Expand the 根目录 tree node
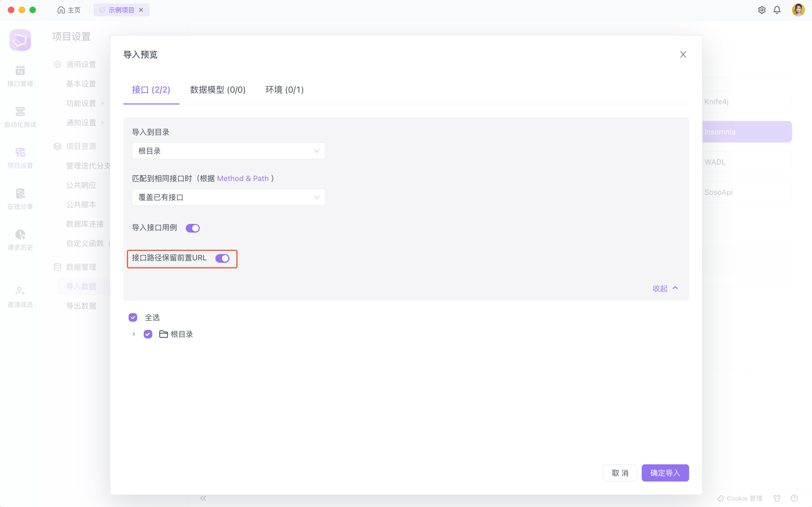 click(x=133, y=334)
